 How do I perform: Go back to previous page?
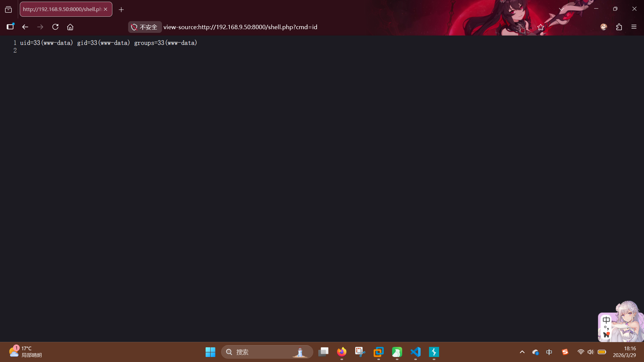(25, 27)
